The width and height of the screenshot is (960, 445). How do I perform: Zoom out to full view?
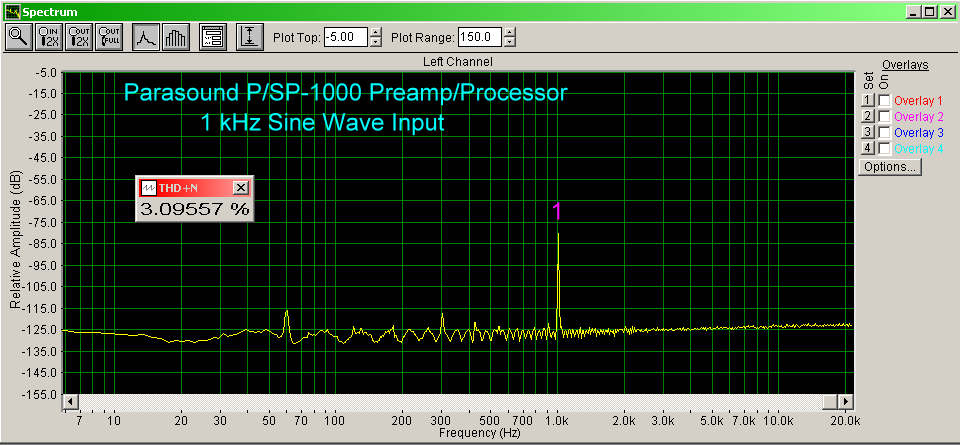111,37
